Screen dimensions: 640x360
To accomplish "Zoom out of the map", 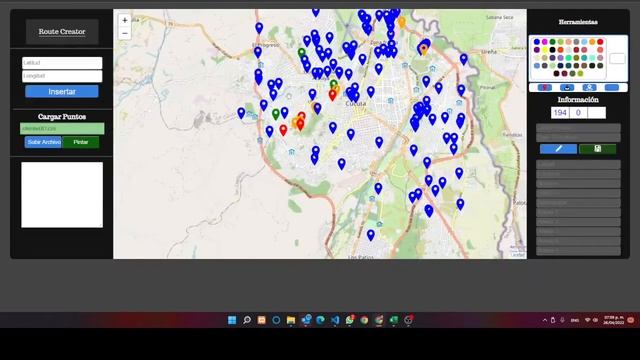I will point(124,33).
